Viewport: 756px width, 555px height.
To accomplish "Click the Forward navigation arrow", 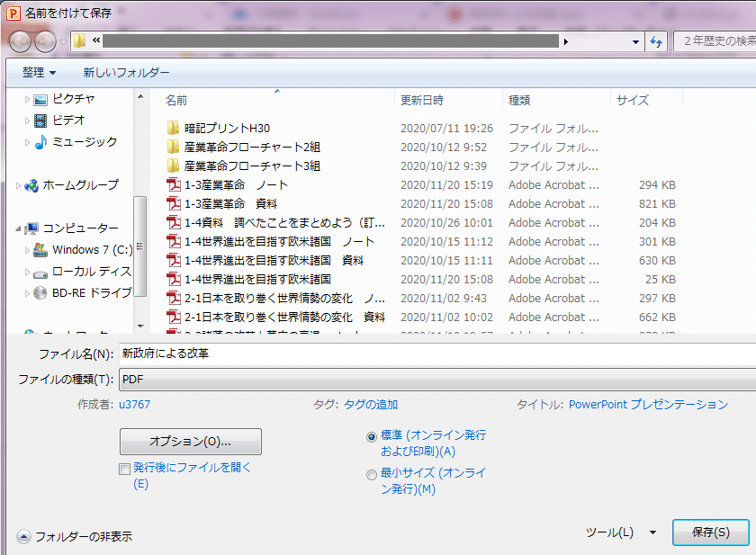I will click(45, 41).
